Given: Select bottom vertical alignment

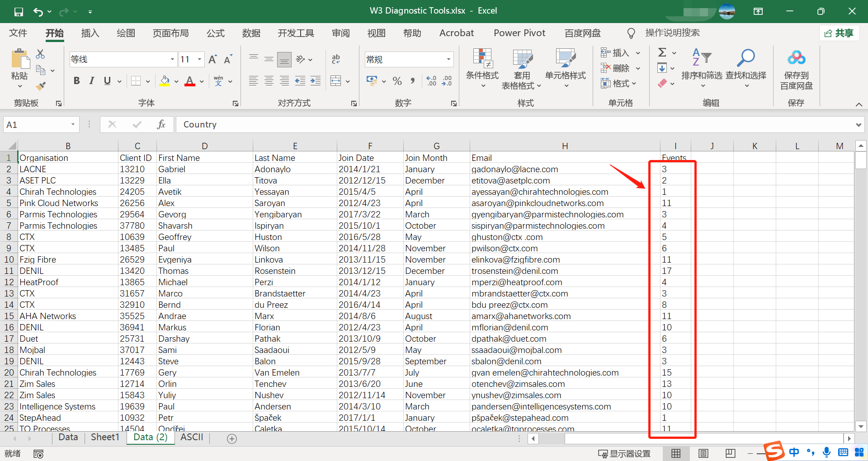Looking at the screenshot, I should 284,59.
